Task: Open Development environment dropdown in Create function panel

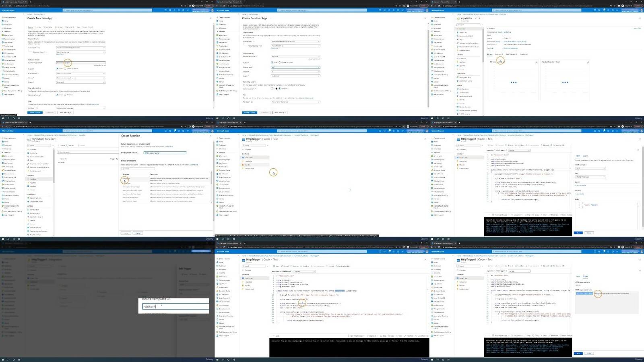Action: tap(165, 153)
